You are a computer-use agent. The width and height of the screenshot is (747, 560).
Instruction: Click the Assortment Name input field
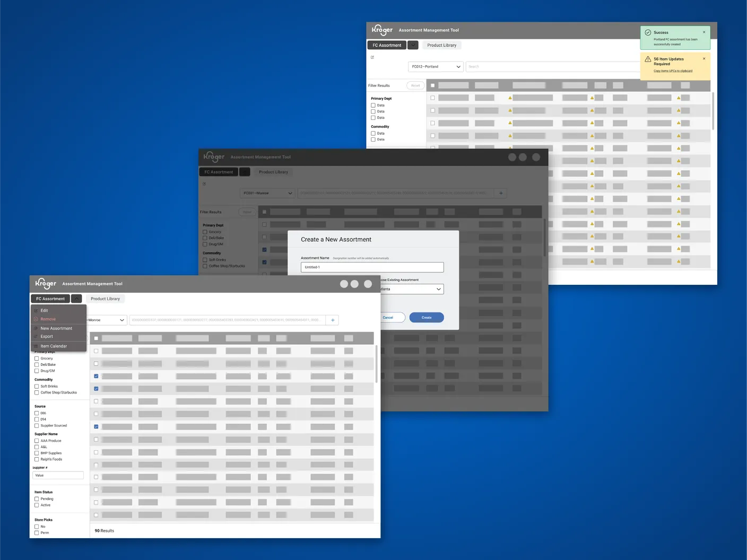pos(372,267)
